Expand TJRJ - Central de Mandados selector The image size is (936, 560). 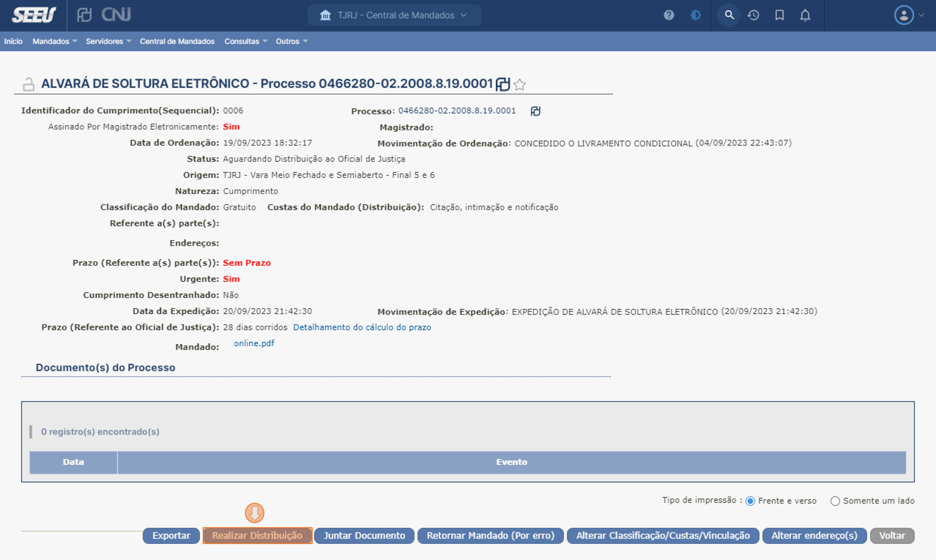[395, 15]
